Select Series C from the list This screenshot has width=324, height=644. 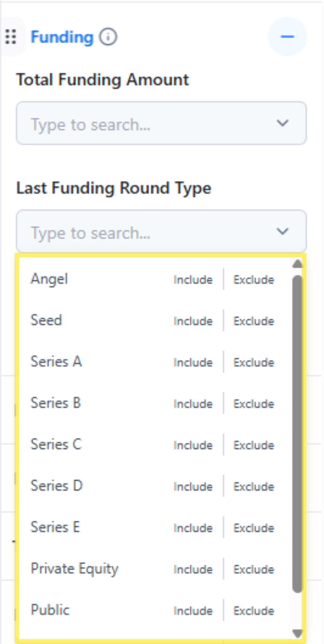[x=56, y=445]
